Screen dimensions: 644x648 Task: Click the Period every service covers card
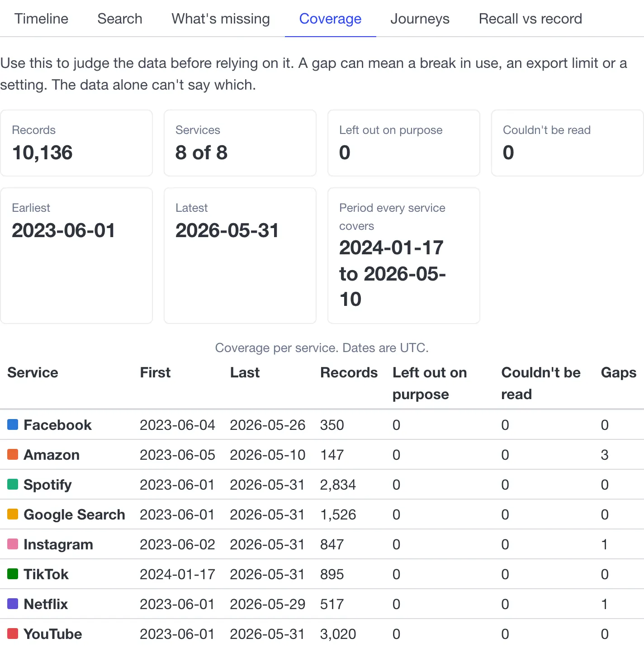(x=404, y=256)
